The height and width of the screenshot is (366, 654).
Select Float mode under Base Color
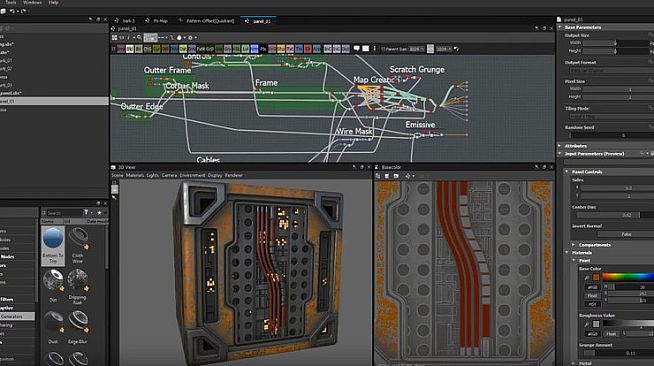point(592,296)
